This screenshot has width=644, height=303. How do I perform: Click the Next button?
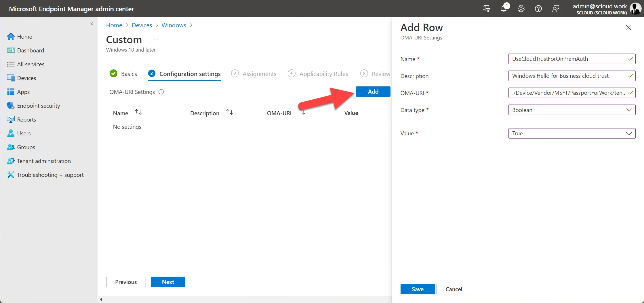pyautogui.click(x=168, y=282)
